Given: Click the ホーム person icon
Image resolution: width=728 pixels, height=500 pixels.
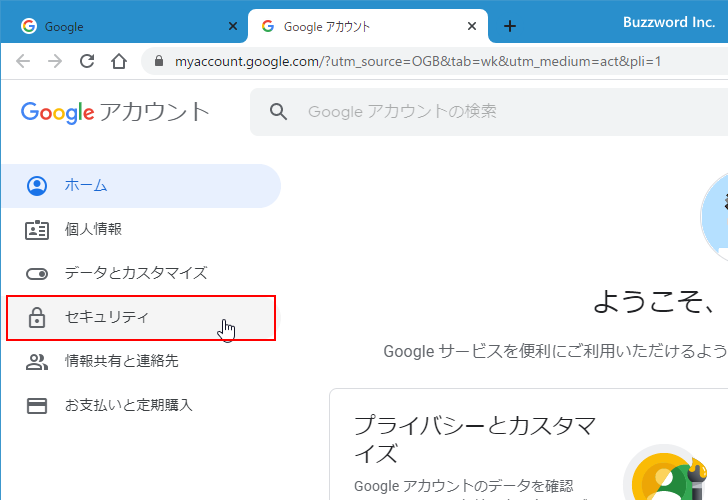Looking at the screenshot, I should pyautogui.click(x=37, y=186).
